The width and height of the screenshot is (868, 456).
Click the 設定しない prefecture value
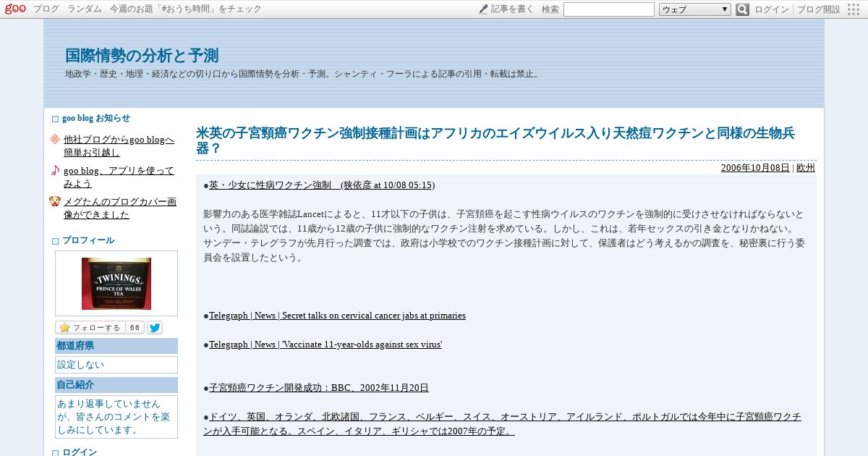click(116, 365)
